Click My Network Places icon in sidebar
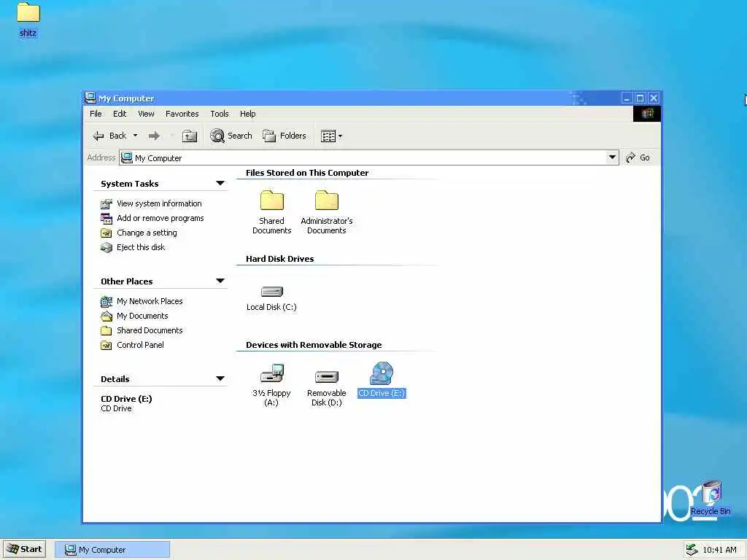Screen dimensions: 747x560 [107, 301]
